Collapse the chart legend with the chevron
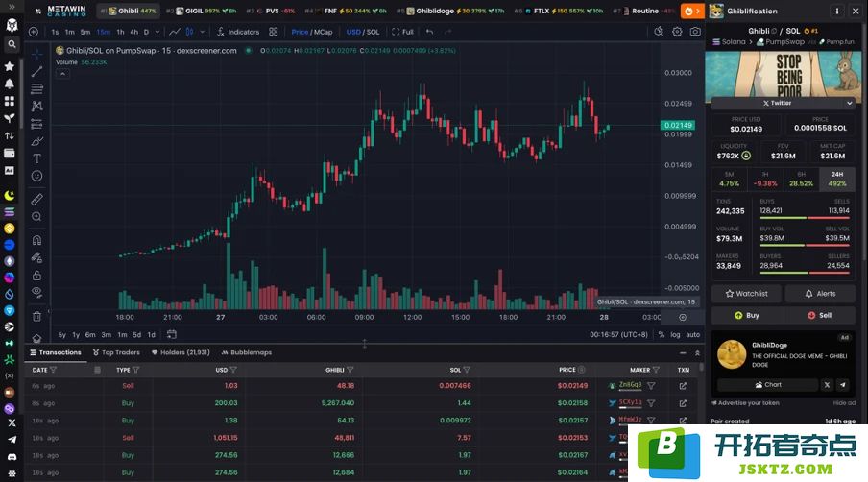868x482 pixels. [62, 74]
